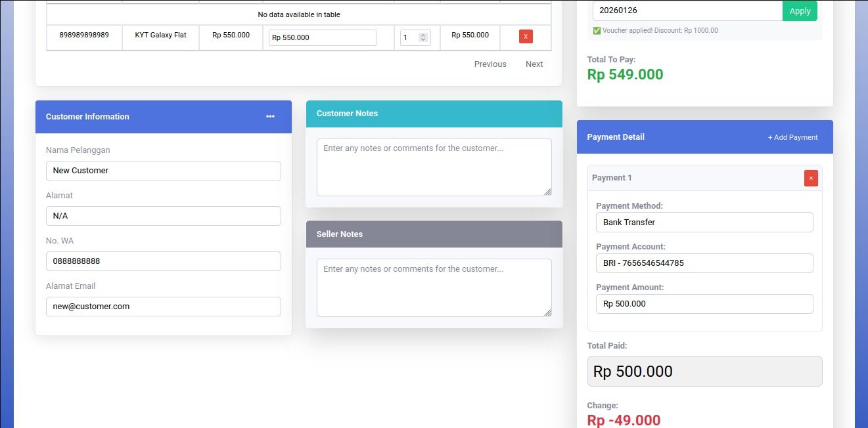Click inside the Customer Notes textarea

434,167
